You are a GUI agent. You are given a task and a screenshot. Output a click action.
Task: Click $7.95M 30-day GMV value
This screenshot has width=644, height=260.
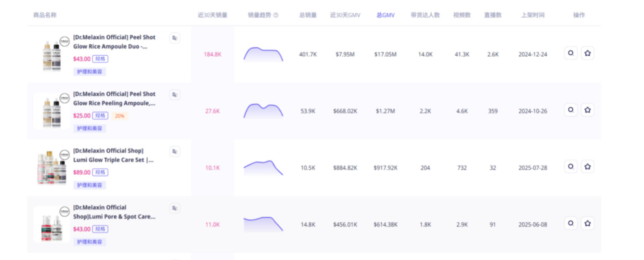click(345, 55)
